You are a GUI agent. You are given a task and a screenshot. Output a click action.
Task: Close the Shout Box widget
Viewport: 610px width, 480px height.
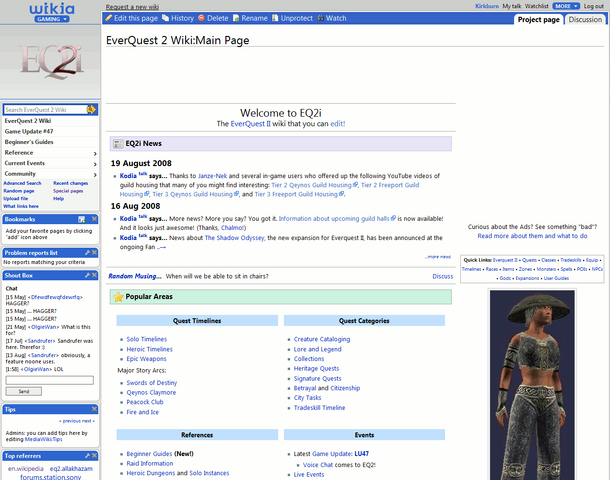click(x=94, y=275)
